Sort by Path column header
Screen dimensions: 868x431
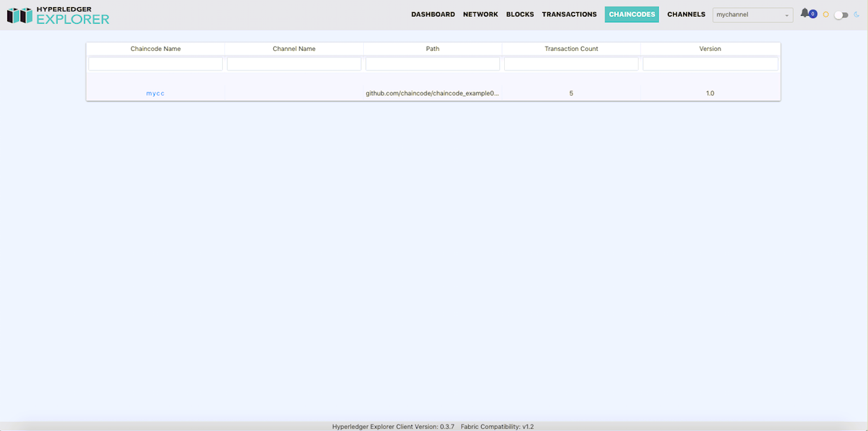[x=433, y=49]
